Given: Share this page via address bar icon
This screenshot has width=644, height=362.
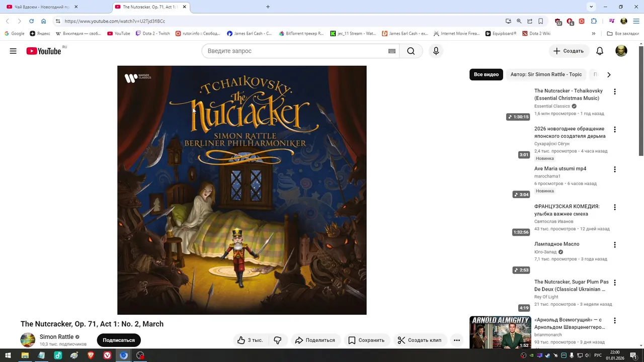Looking at the screenshot, I should (x=530, y=21).
